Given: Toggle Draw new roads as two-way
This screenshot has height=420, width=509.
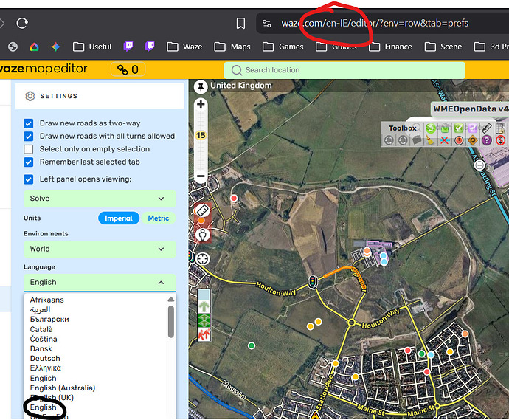Looking at the screenshot, I should click(x=29, y=123).
